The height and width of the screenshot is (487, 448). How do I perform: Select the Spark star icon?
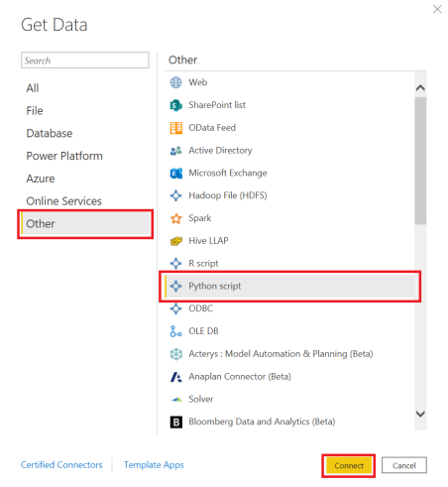coord(175,218)
